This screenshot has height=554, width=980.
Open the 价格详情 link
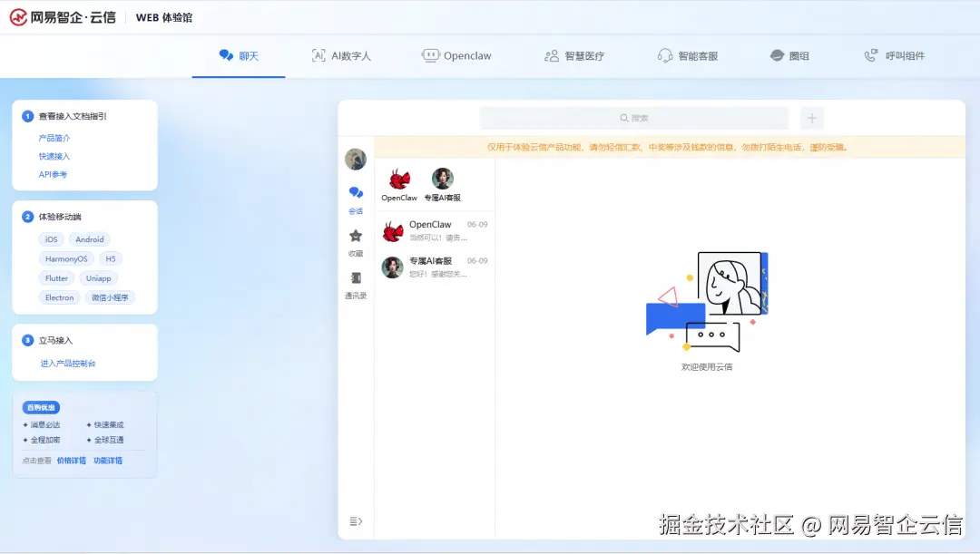72,461
